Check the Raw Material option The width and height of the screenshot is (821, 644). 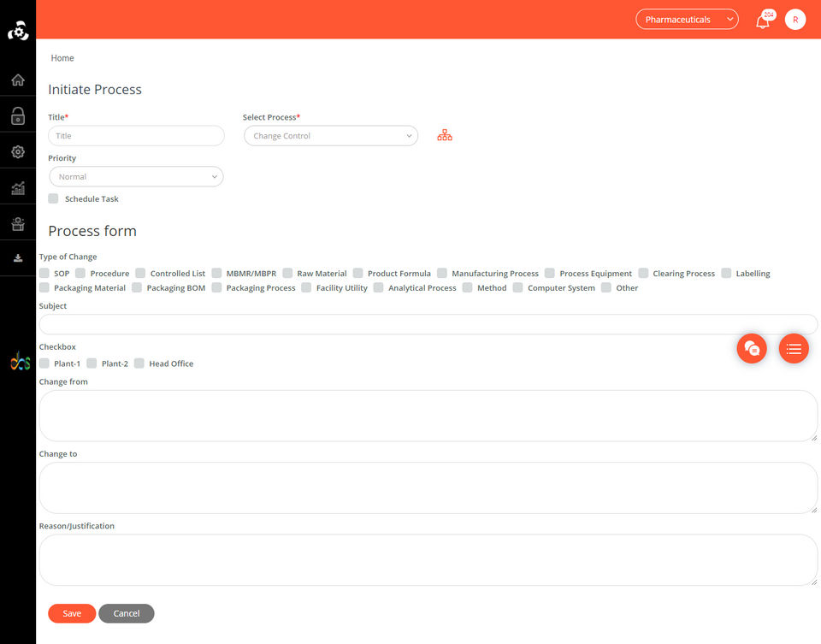[x=287, y=274]
